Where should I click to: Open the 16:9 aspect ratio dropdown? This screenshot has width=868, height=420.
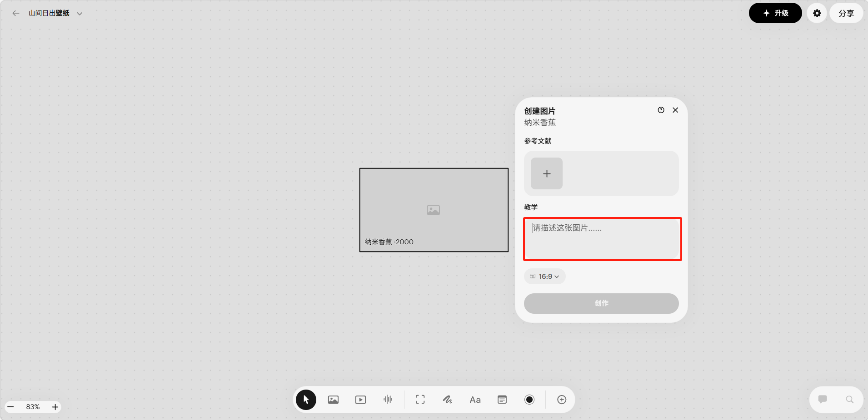pyautogui.click(x=544, y=276)
